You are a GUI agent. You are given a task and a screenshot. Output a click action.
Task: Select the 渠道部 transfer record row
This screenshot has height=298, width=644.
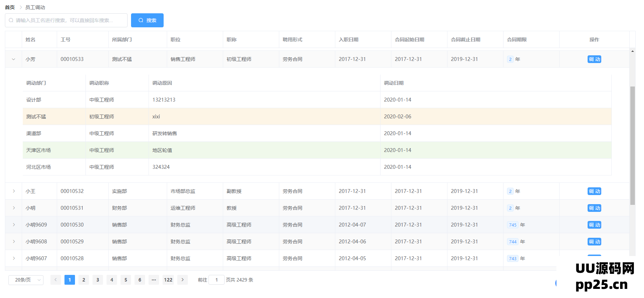pyautogui.click(x=317, y=133)
